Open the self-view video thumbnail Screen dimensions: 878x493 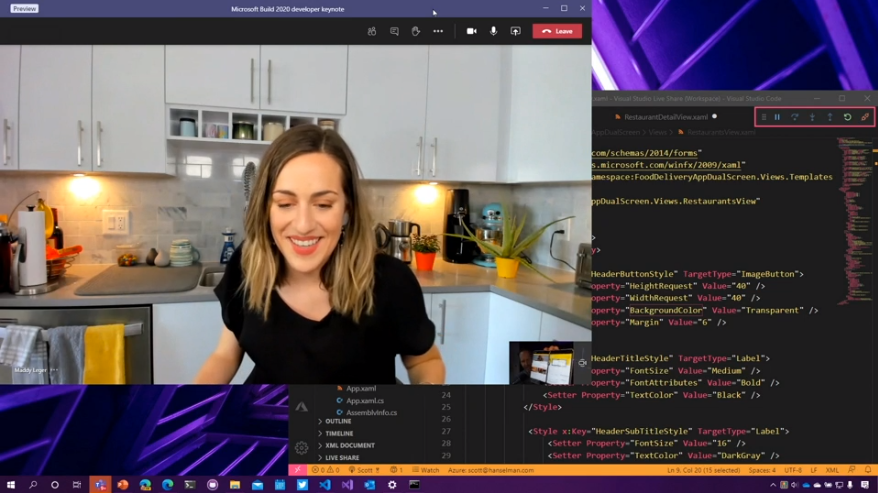click(541, 363)
